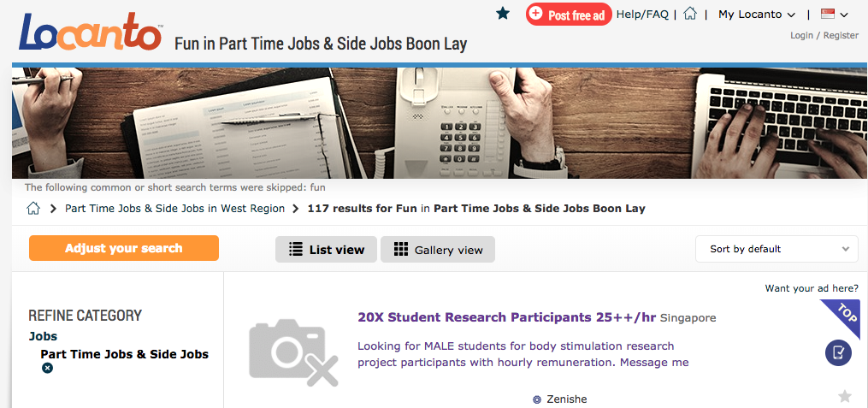Click the favorites star icon in header
The width and height of the screenshot is (868, 408).
[503, 13]
